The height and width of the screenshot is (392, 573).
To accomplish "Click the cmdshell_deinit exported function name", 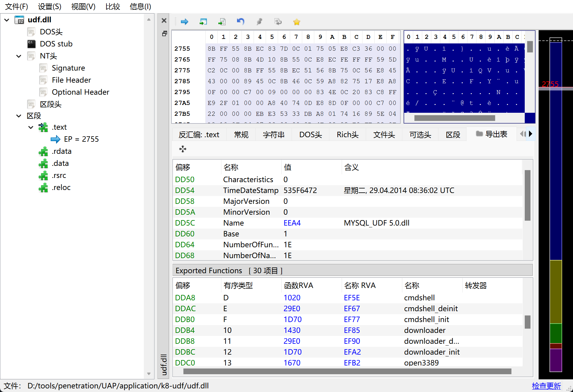I will pyautogui.click(x=431, y=309).
